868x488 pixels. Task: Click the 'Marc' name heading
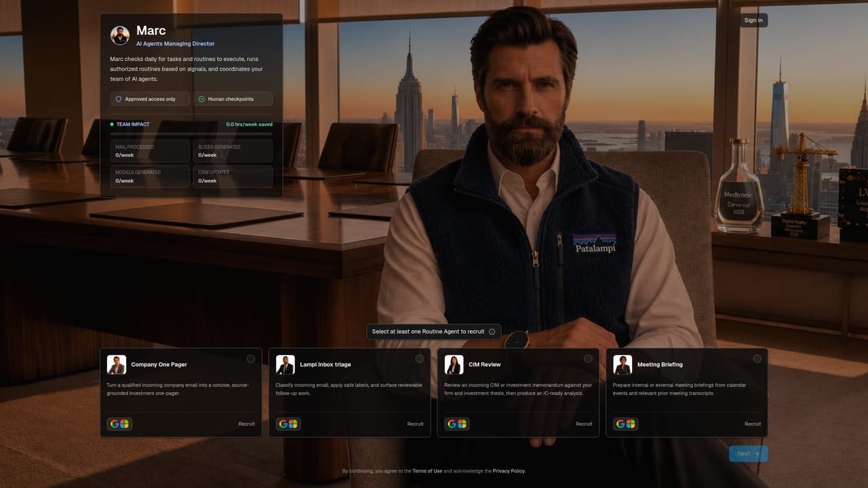point(151,30)
